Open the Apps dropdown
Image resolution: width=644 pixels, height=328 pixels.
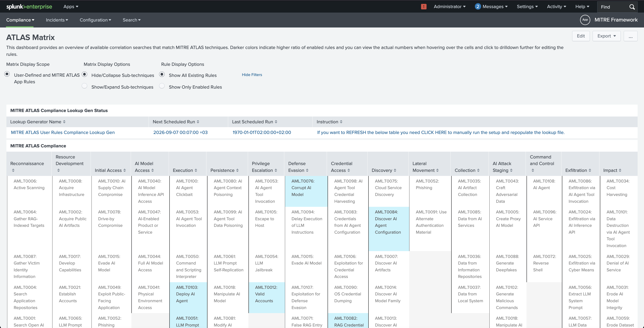tap(71, 7)
